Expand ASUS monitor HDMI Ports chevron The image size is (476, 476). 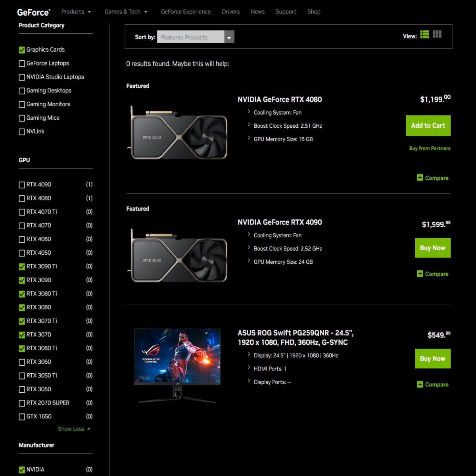pyautogui.click(x=249, y=368)
